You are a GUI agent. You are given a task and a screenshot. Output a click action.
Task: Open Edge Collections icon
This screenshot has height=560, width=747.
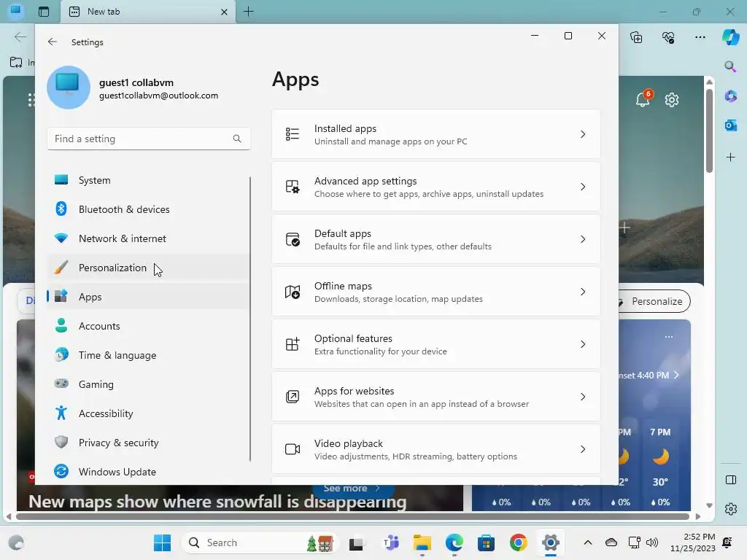point(636,37)
